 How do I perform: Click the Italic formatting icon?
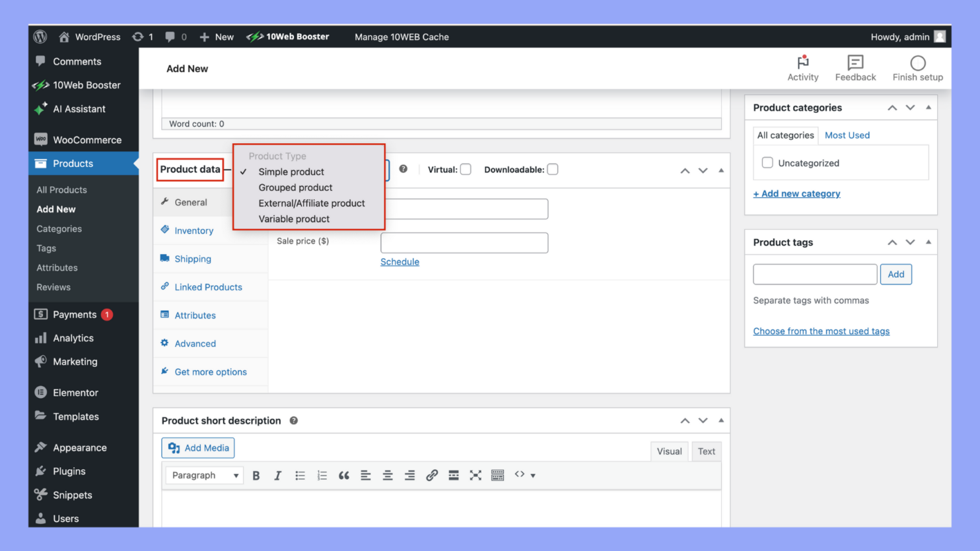[277, 476]
